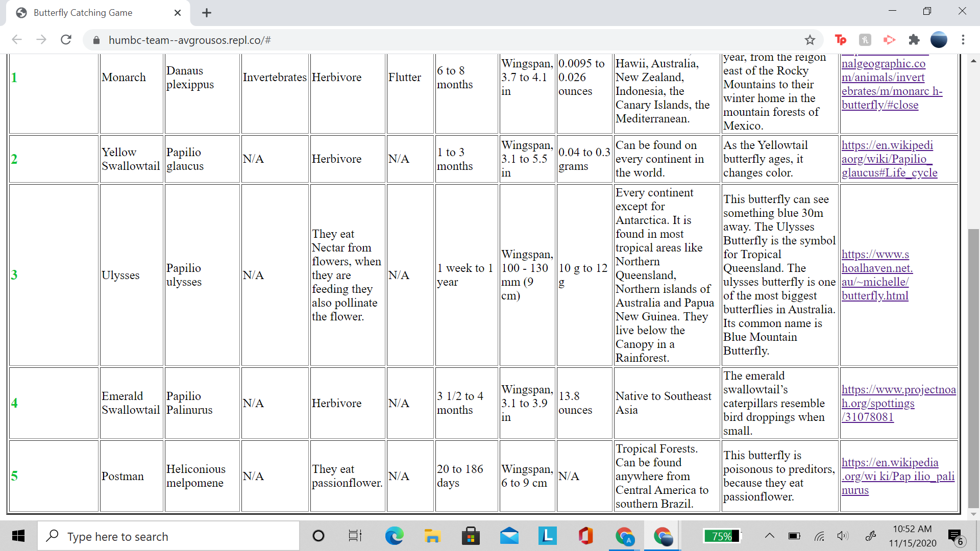Open Microsoft Edge from the taskbar

(394, 536)
